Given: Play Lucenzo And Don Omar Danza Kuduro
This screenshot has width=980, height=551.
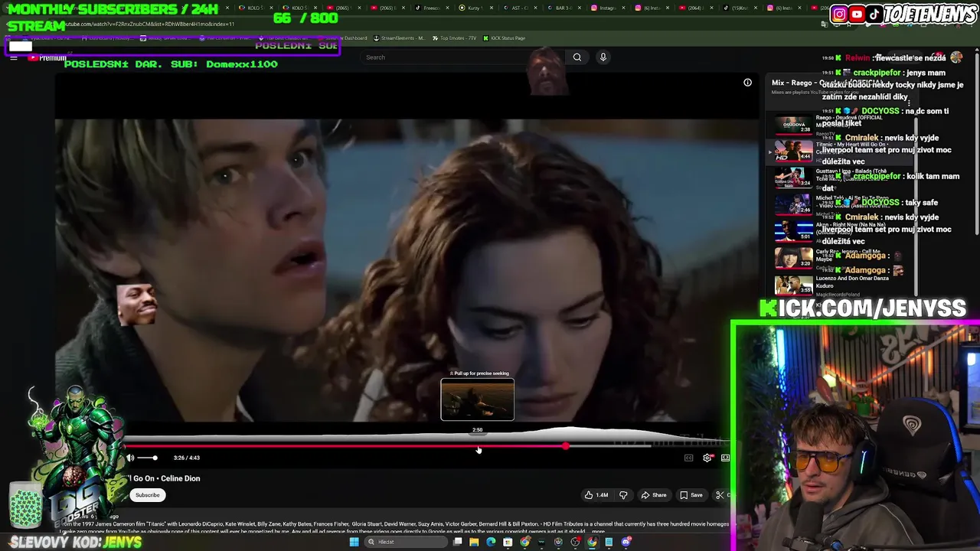Looking at the screenshot, I should pyautogui.click(x=794, y=285).
